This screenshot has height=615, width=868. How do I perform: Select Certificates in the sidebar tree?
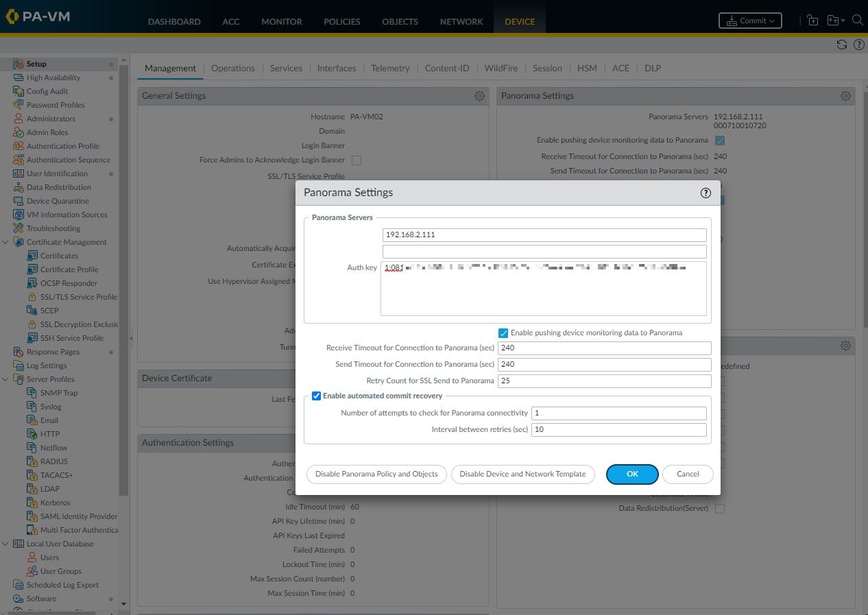[x=59, y=256]
